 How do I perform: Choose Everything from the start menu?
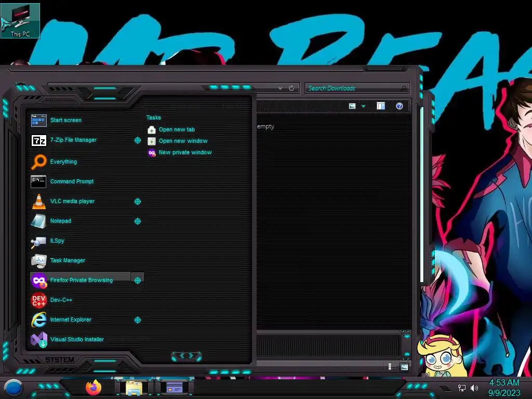pyautogui.click(x=63, y=162)
